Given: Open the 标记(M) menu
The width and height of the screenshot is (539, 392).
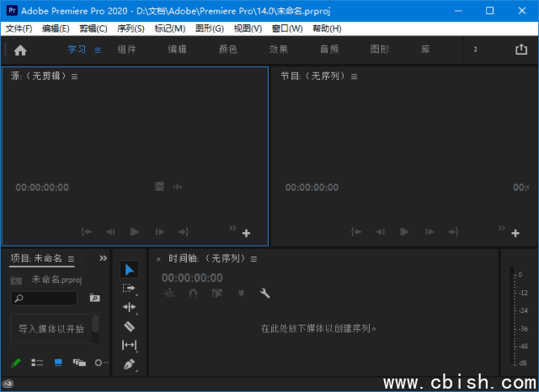Looking at the screenshot, I should (170, 29).
